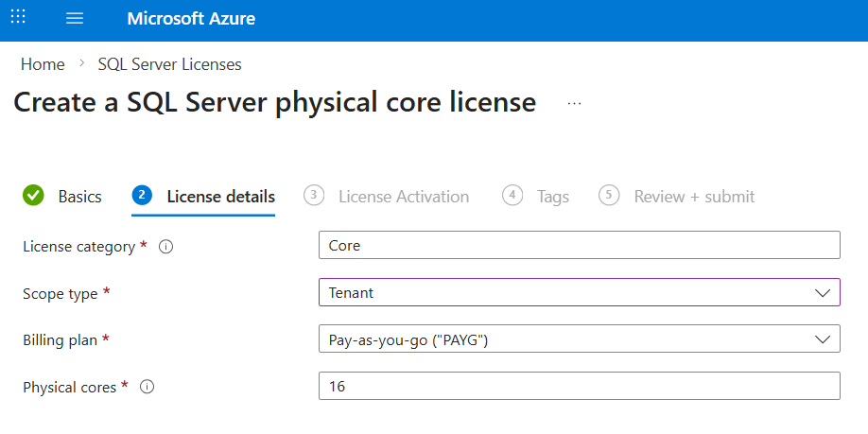Click the page title heading text
This screenshot has height=434, width=868.
[274, 103]
